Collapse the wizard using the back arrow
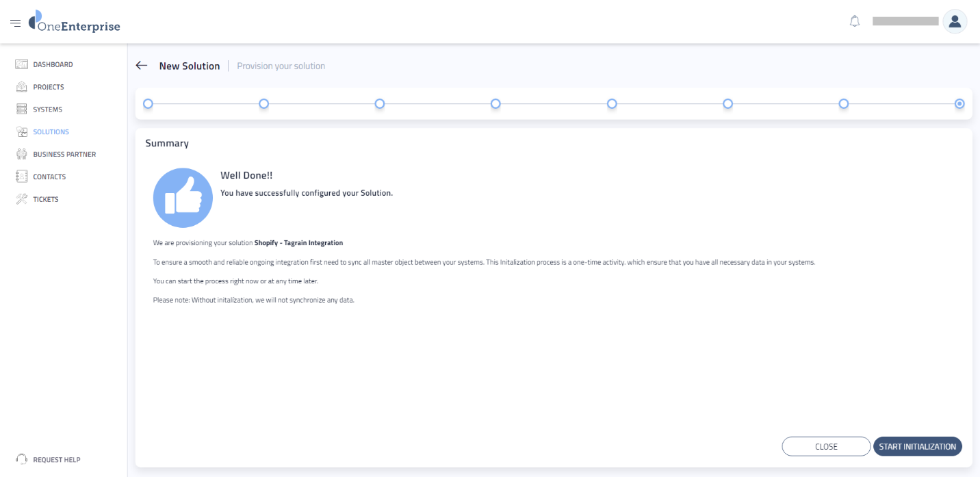Image resolution: width=980 pixels, height=477 pixels. point(141,65)
